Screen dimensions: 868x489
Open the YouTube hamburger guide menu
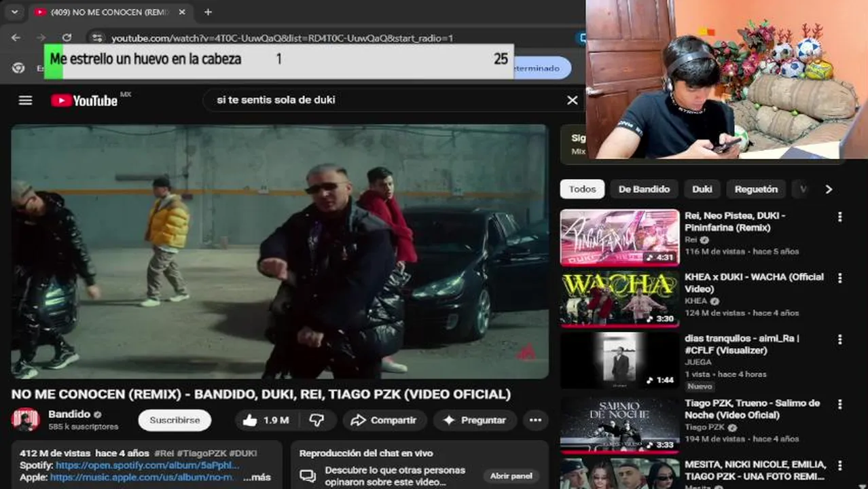click(x=25, y=101)
